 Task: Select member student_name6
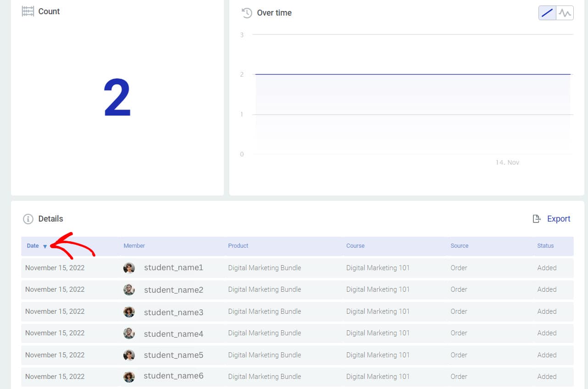click(x=173, y=376)
